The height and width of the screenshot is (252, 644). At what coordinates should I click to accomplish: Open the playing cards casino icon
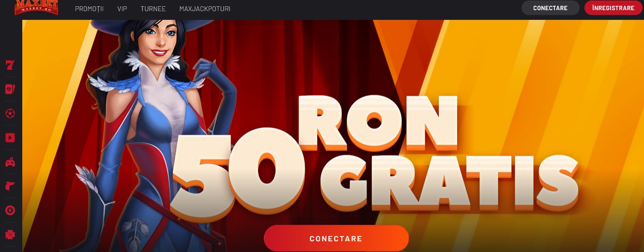click(x=10, y=89)
